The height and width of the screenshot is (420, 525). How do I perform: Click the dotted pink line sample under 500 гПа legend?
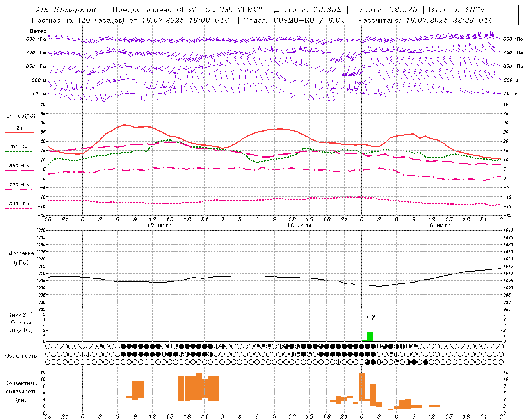click(18, 209)
